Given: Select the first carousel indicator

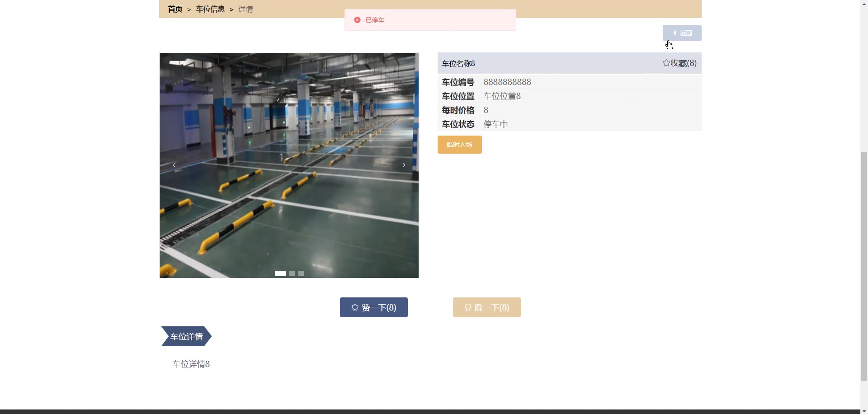Looking at the screenshot, I should point(280,273).
